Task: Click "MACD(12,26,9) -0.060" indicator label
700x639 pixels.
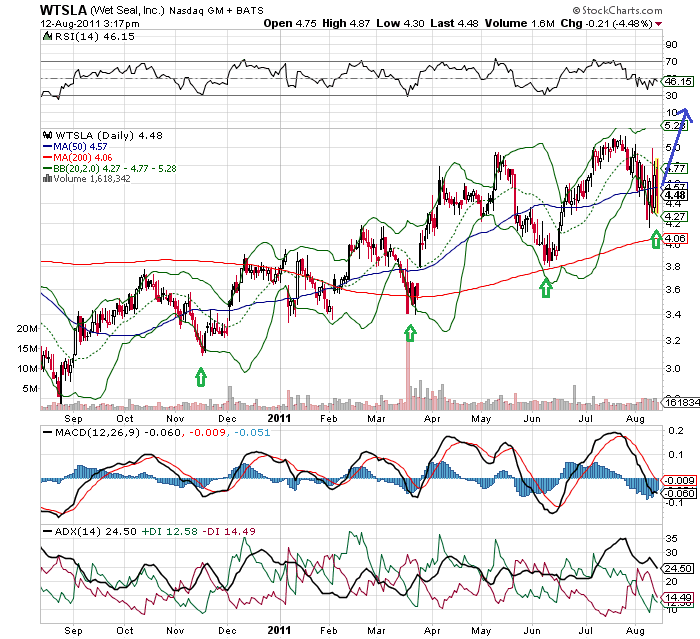Action: tap(118, 433)
